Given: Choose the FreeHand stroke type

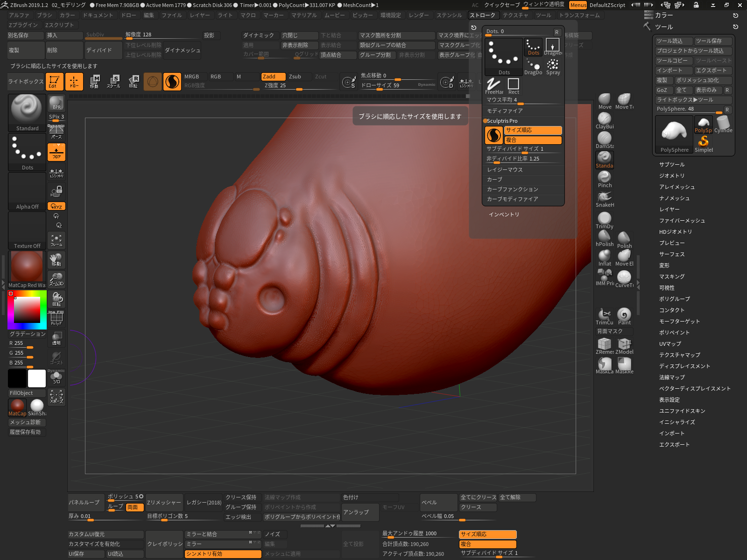Looking at the screenshot, I should [x=494, y=86].
